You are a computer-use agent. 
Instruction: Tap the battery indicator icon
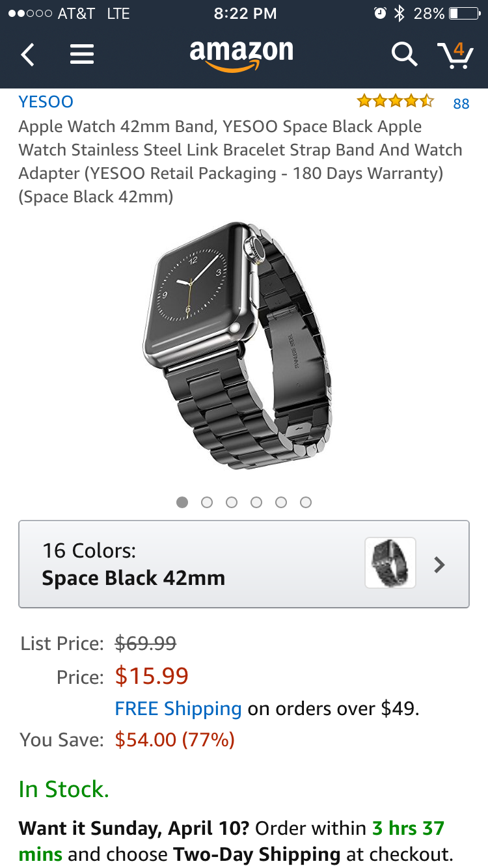click(x=464, y=13)
